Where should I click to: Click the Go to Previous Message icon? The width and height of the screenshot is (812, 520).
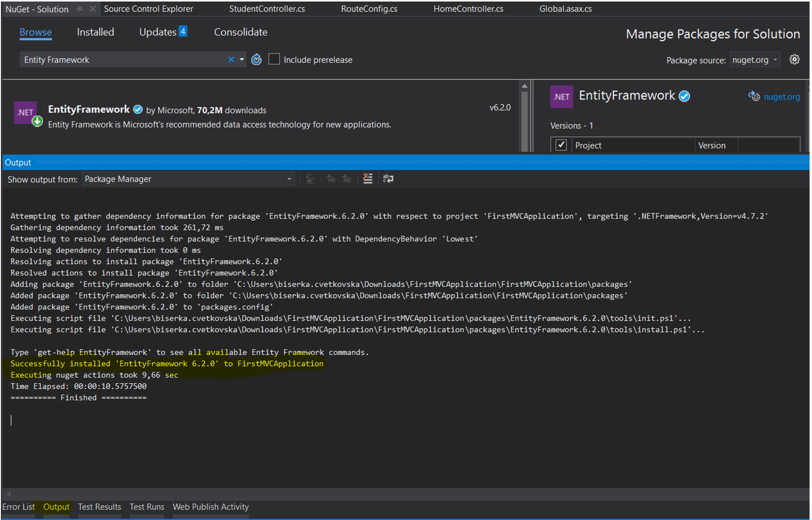tap(331, 178)
